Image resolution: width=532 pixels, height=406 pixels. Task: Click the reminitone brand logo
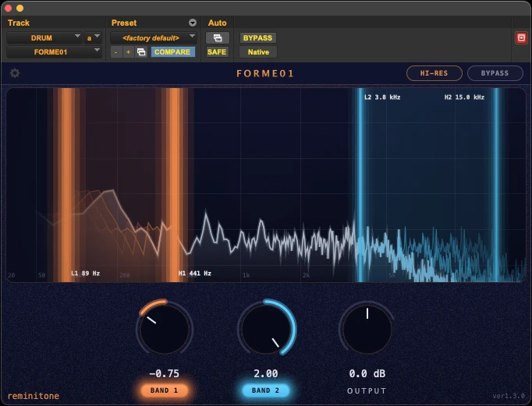(34, 396)
